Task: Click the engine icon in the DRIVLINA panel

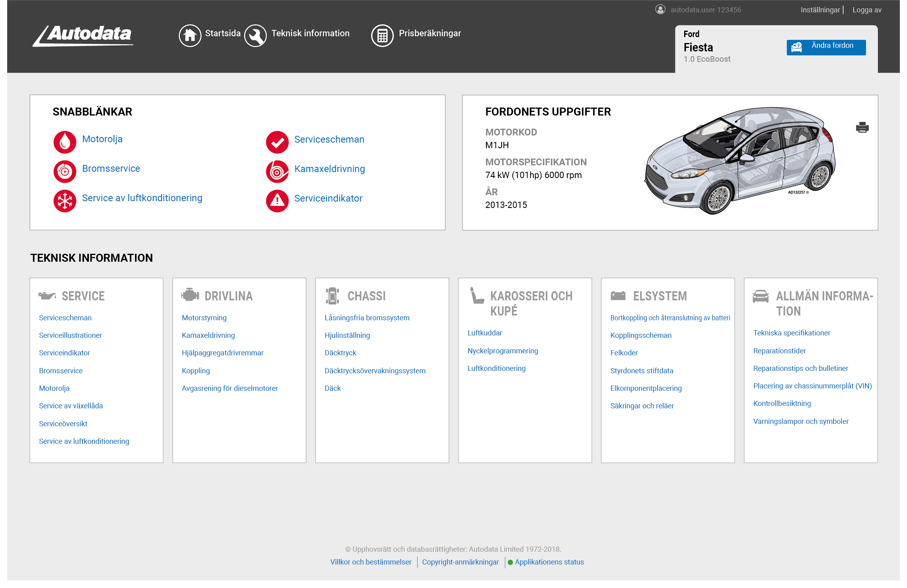Action: coord(191,295)
